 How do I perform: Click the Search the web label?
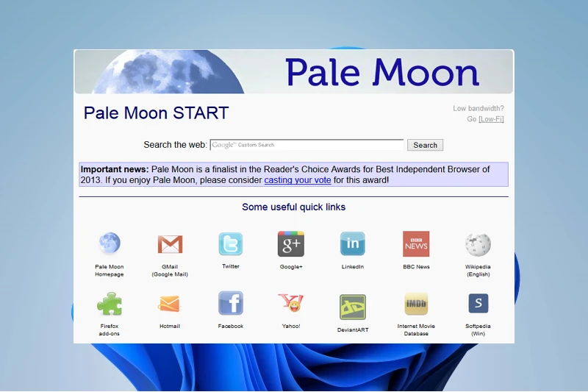[175, 145]
